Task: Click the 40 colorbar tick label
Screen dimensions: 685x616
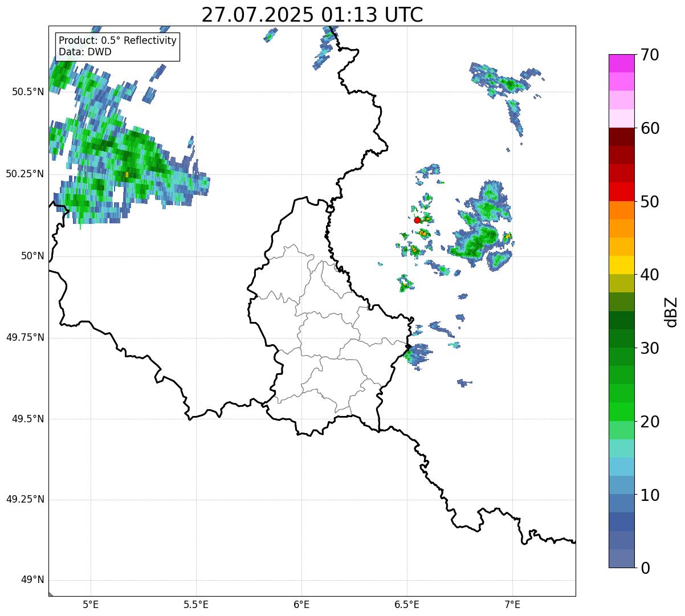Action: click(650, 275)
